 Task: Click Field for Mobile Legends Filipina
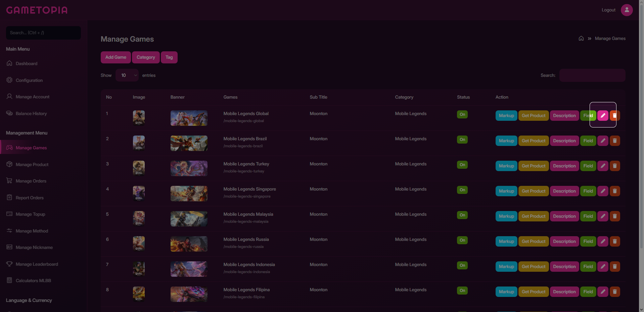click(x=588, y=292)
